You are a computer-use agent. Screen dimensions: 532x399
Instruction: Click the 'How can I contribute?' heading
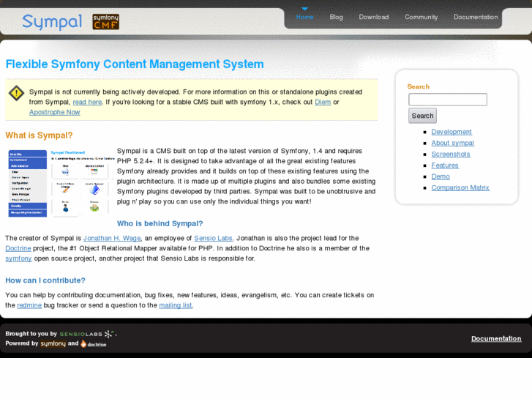(45, 280)
